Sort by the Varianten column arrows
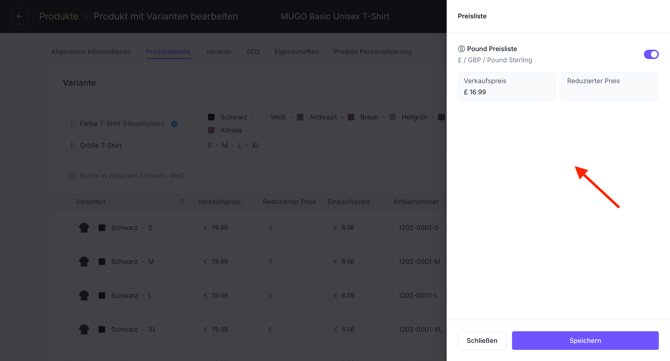Image resolution: width=670 pixels, height=361 pixels. click(x=183, y=202)
